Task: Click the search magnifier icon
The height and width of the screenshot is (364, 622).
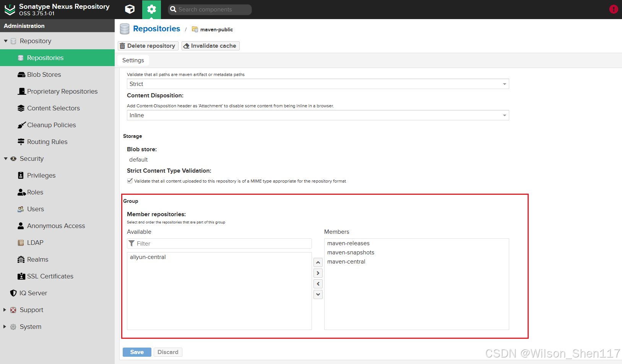Action: pyautogui.click(x=173, y=9)
